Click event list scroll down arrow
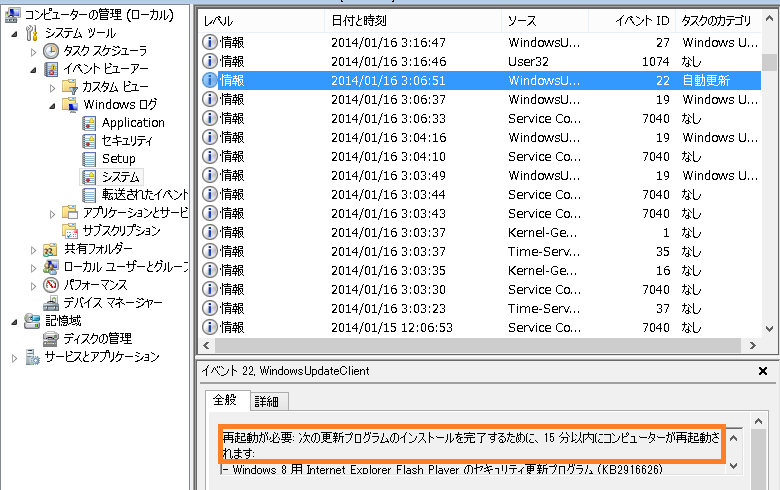The image size is (780, 490). point(769,328)
